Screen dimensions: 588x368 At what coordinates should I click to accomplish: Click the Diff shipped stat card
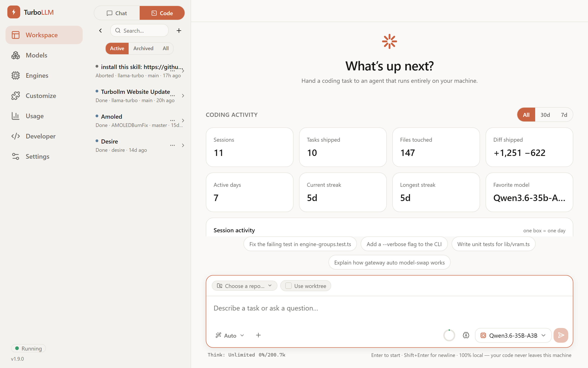[529, 147]
